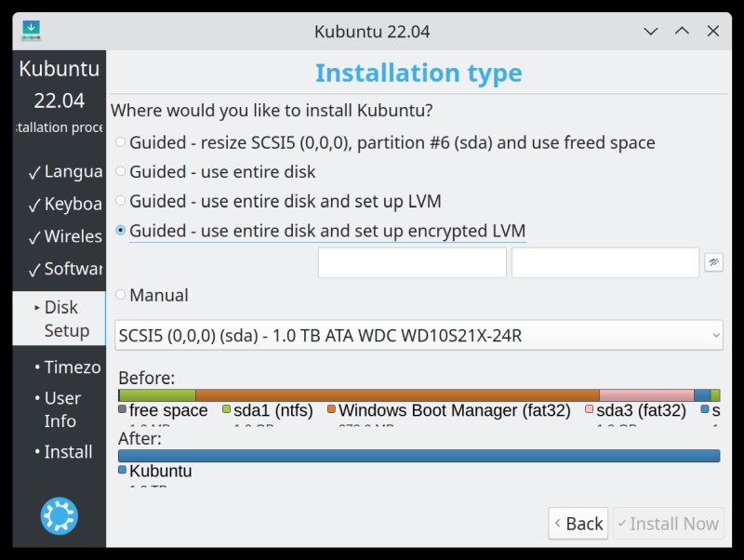Click the sda1 ntfs green legend square

coord(224,407)
